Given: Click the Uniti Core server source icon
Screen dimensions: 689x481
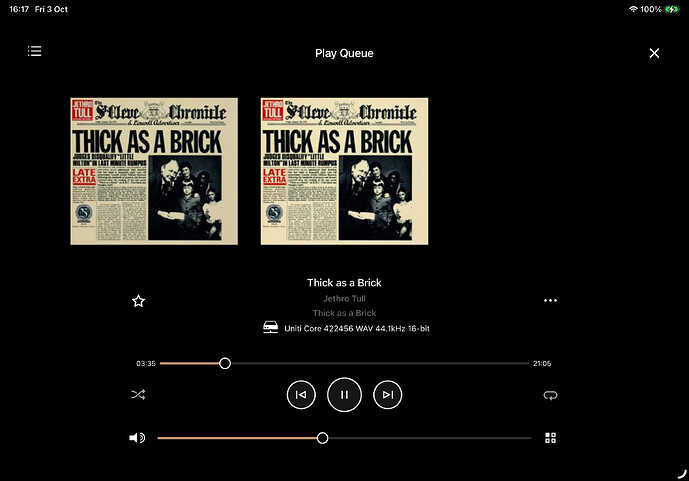Looking at the screenshot, I should pyautogui.click(x=270, y=327).
